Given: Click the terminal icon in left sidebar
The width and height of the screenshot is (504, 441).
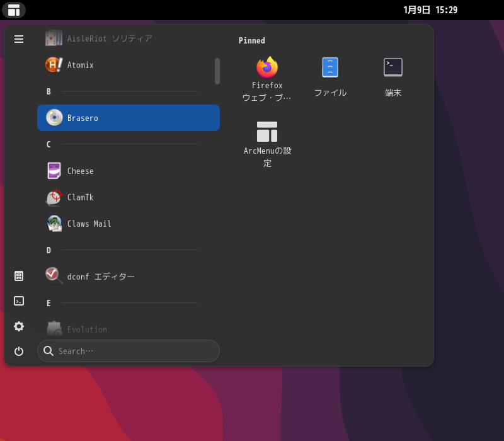Looking at the screenshot, I should point(19,301).
